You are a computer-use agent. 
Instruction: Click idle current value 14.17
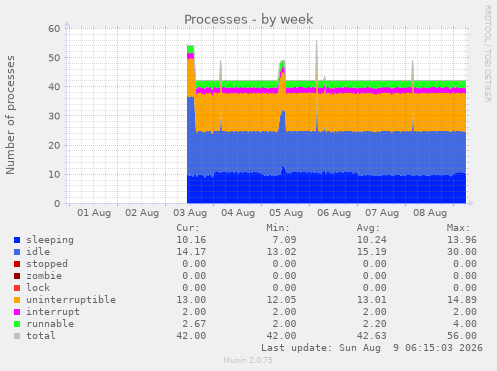(x=191, y=252)
